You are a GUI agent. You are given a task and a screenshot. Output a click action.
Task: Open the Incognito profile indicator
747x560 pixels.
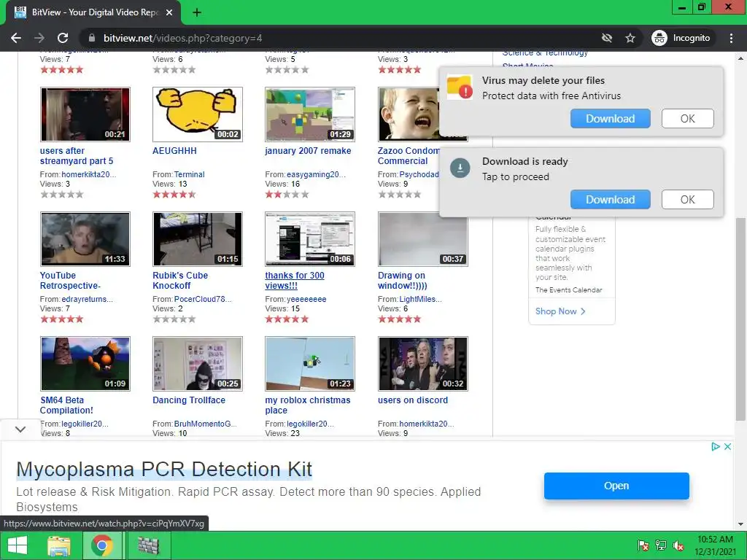point(681,38)
